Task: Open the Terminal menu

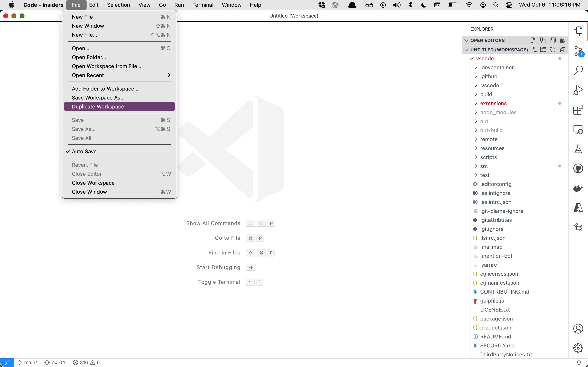Action: (x=203, y=5)
